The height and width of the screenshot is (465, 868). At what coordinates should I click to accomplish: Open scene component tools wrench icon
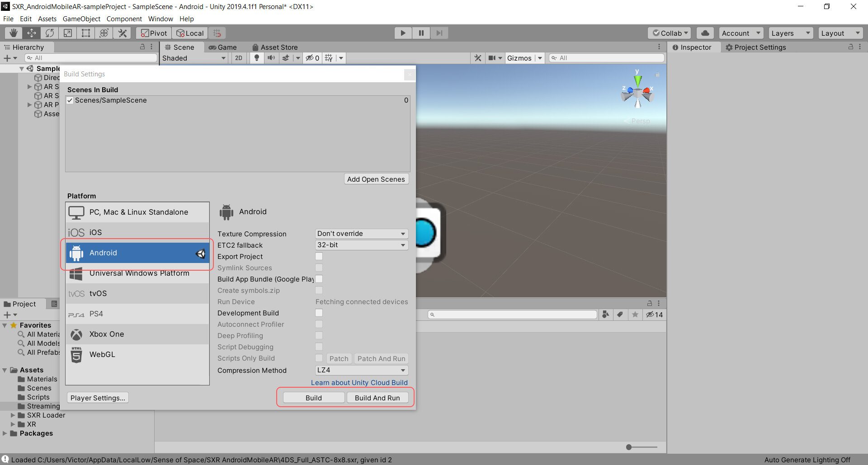click(478, 58)
